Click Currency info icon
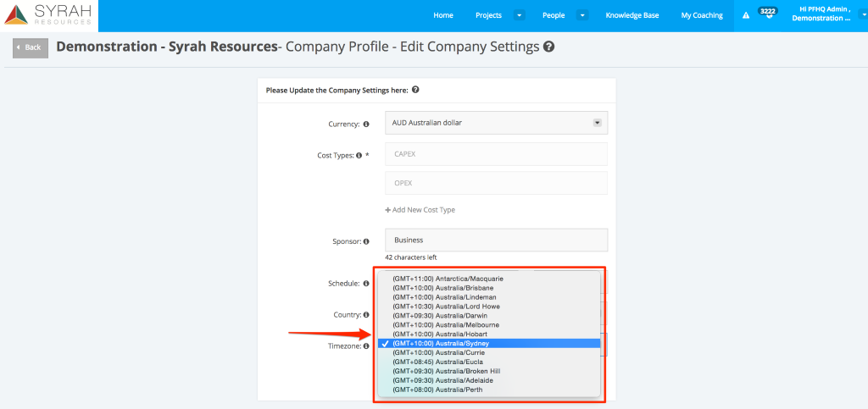 pos(366,124)
